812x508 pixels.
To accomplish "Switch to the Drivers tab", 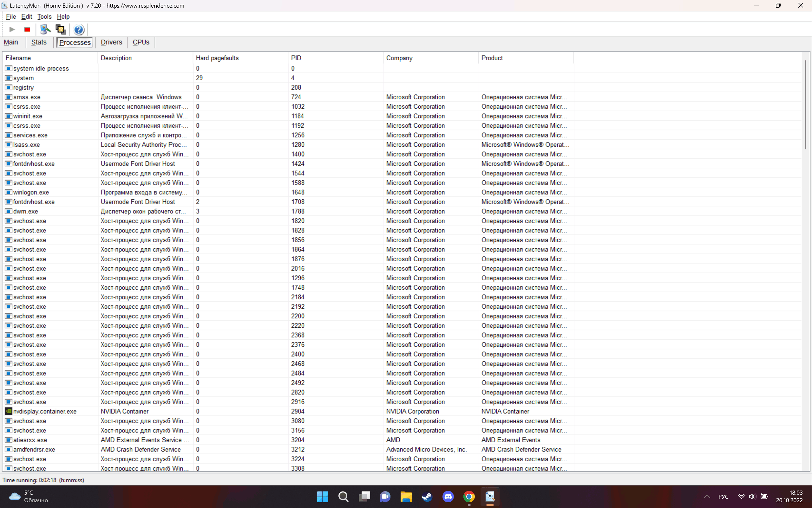I will (111, 42).
